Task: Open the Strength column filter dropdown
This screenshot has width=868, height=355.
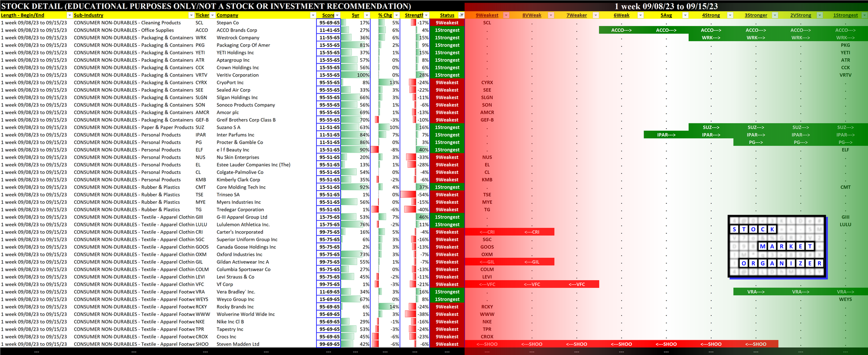Action: click(426, 15)
